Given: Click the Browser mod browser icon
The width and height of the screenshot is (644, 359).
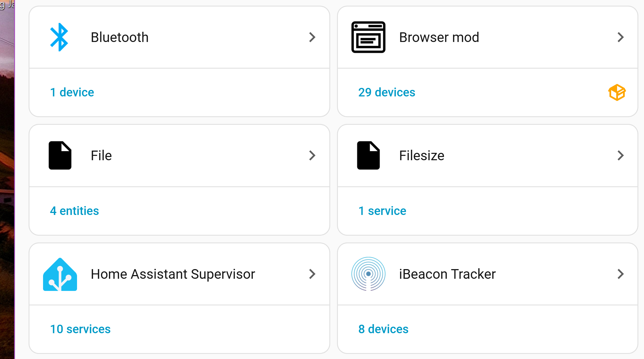Looking at the screenshot, I should 368,37.
